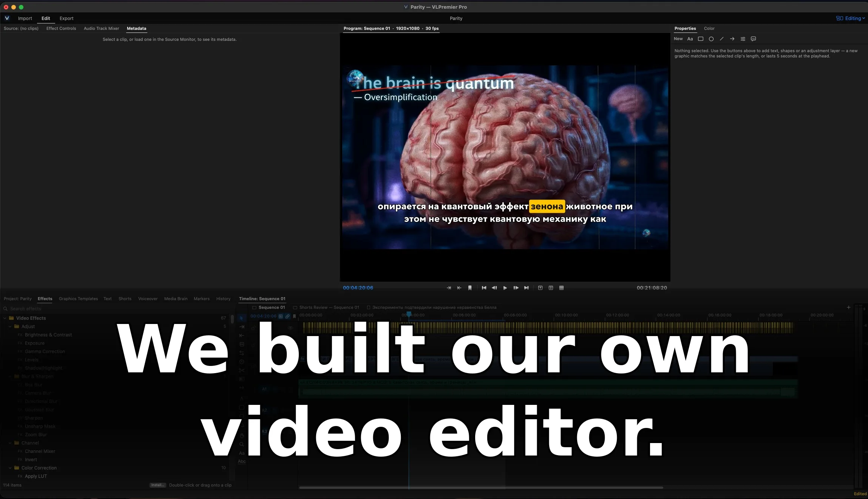This screenshot has height=499, width=868.
Task: Click the Install button in Effects panel
Action: [x=158, y=485]
